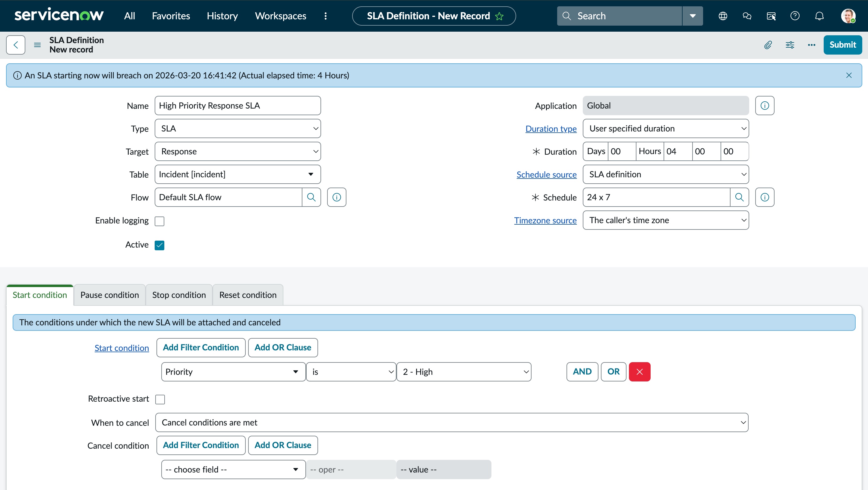
Task: Toggle Retroactive start checkbox
Action: pos(160,399)
